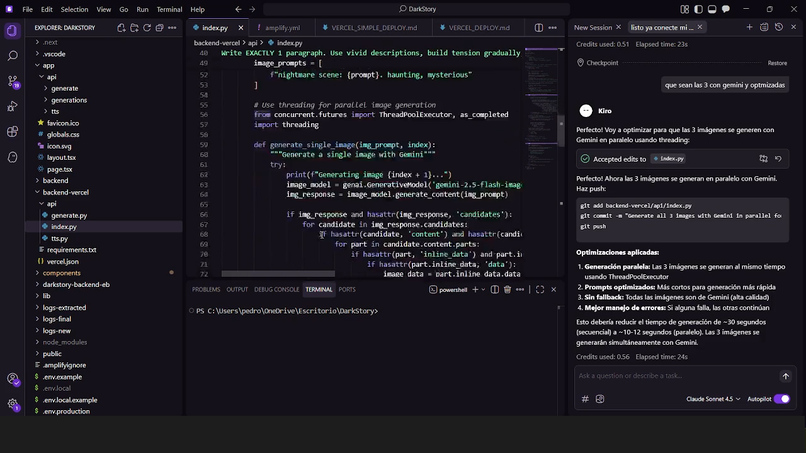Open the Terminal menu
This screenshot has width=806, height=453.
click(x=169, y=9)
